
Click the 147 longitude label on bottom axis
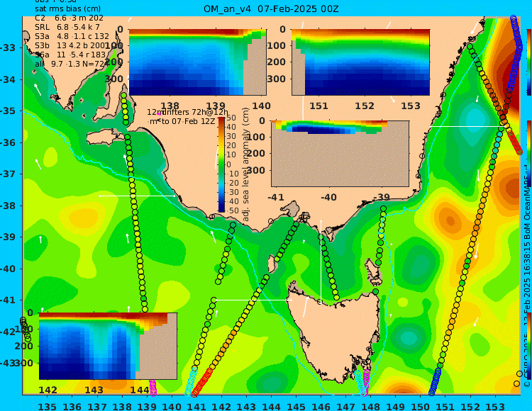[345, 406]
